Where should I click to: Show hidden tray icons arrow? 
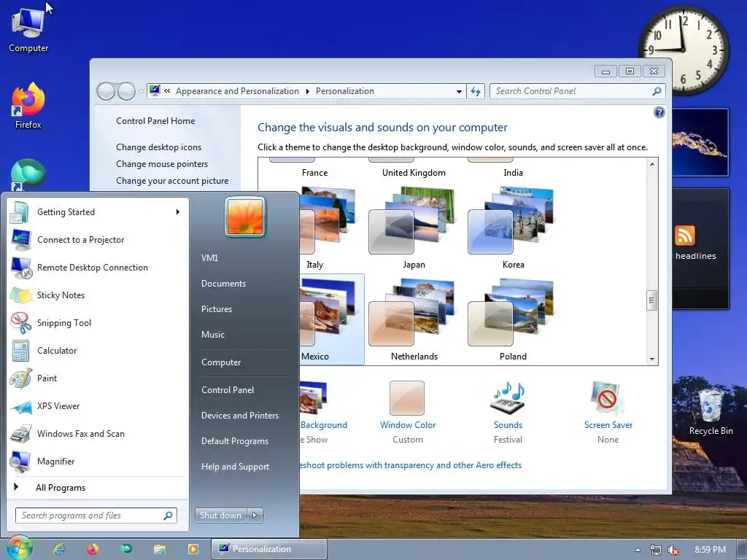pyautogui.click(x=638, y=550)
